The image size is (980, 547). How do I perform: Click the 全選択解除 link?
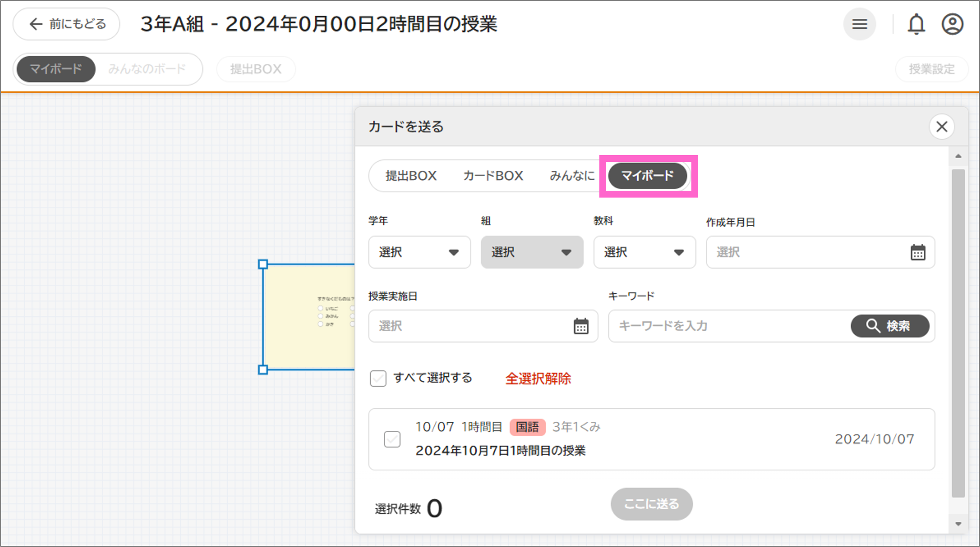coord(537,378)
